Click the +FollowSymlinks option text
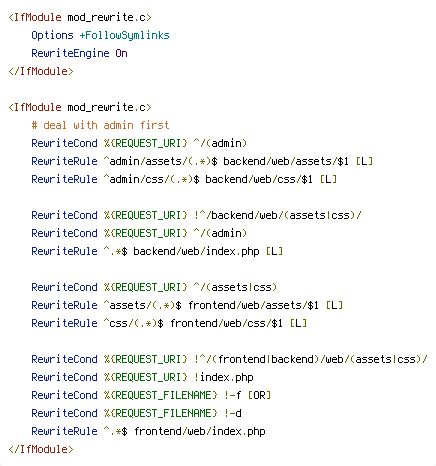The width and height of the screenshot is (436, 466). click(x=124, y=35)
